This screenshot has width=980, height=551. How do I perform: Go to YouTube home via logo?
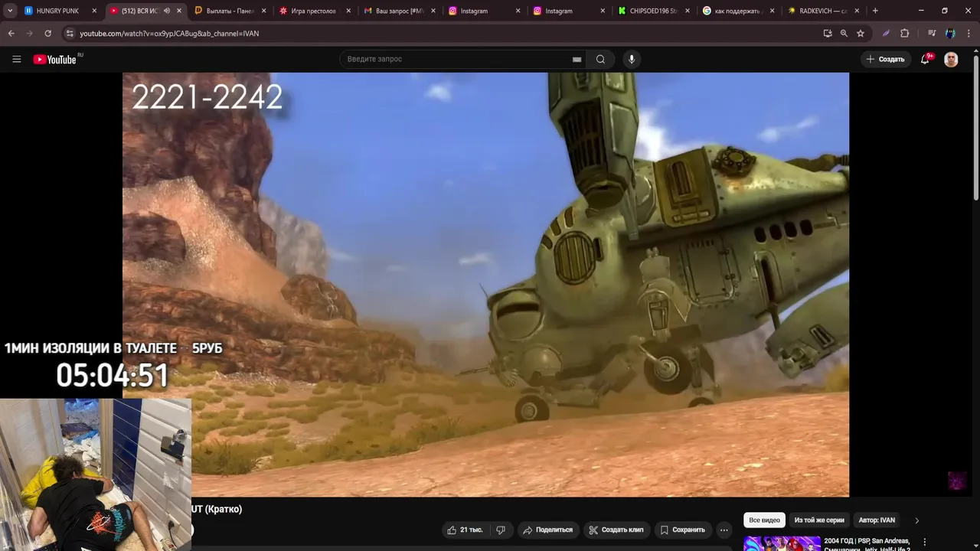pos(55,59)
